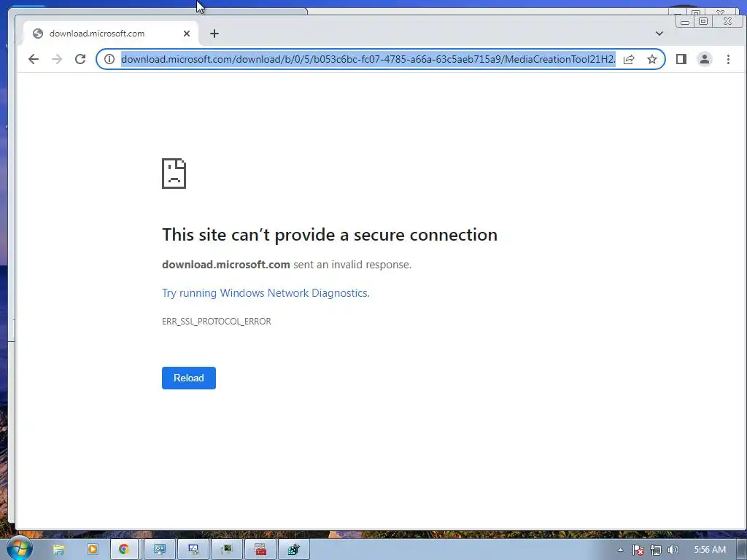Screen dimensions: 747x560
Task: Open Windows Explorer from the taskbar
Action: coord(58,550)
